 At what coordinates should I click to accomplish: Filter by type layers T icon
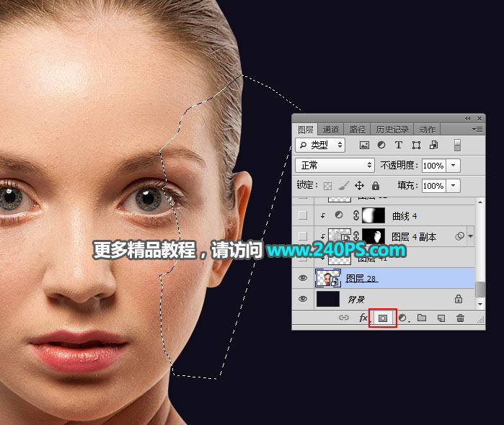[x=399, y=146]
